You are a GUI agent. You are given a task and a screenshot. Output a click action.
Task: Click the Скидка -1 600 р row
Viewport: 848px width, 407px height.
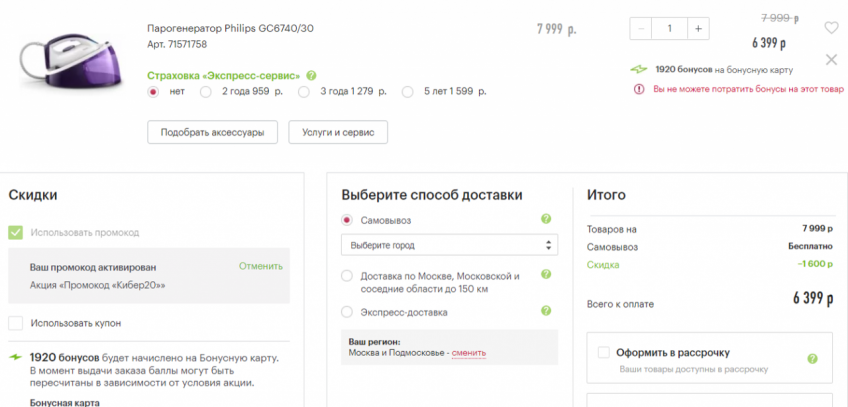(x=710, y=265)
